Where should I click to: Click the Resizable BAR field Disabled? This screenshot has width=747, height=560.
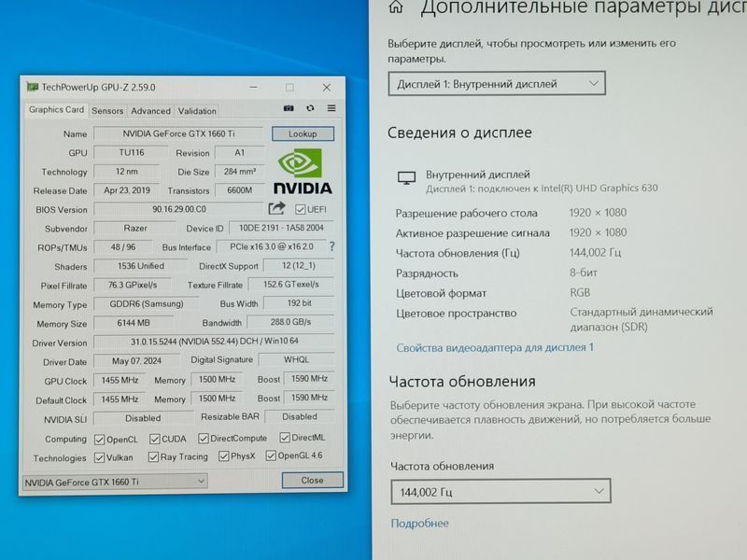[x=299, y=416]
